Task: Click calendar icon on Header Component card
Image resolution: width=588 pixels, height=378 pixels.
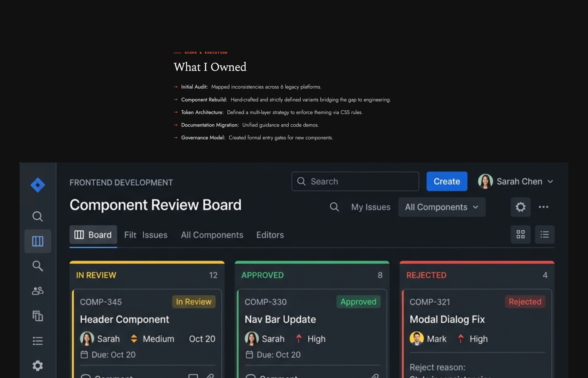Action: [x=84, y=355]
